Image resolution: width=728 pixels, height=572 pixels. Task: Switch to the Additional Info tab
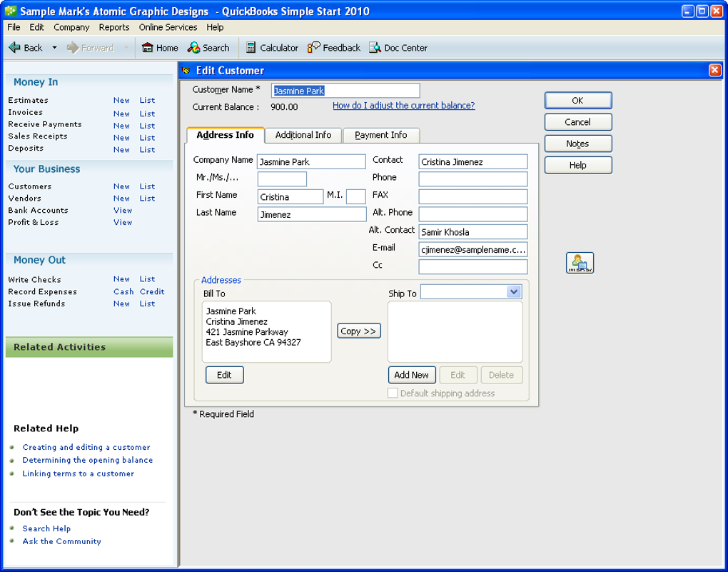303,135
